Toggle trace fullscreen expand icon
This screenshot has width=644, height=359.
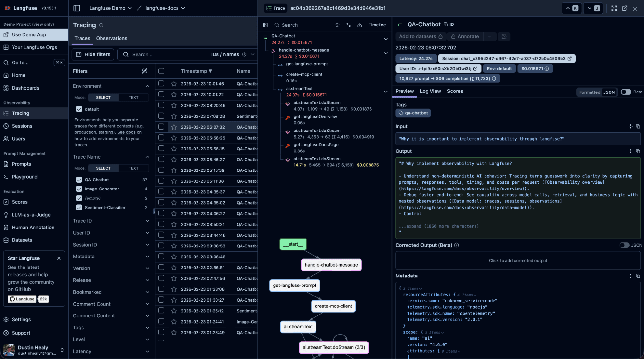coord(614,8)
